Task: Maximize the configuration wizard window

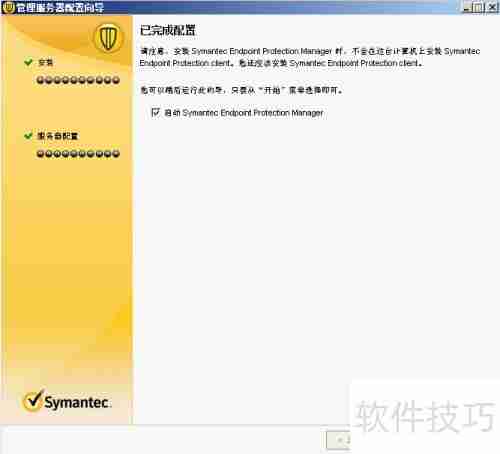Action: (478, 7)
